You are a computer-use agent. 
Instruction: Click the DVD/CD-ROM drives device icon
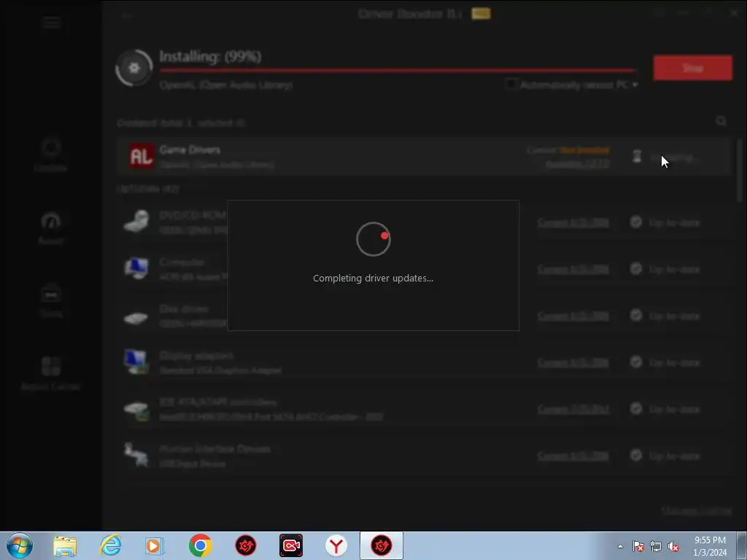(136, 222)
